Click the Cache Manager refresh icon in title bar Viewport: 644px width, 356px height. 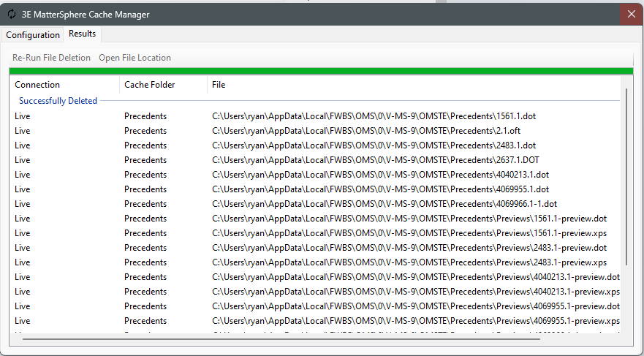point(12,14)
